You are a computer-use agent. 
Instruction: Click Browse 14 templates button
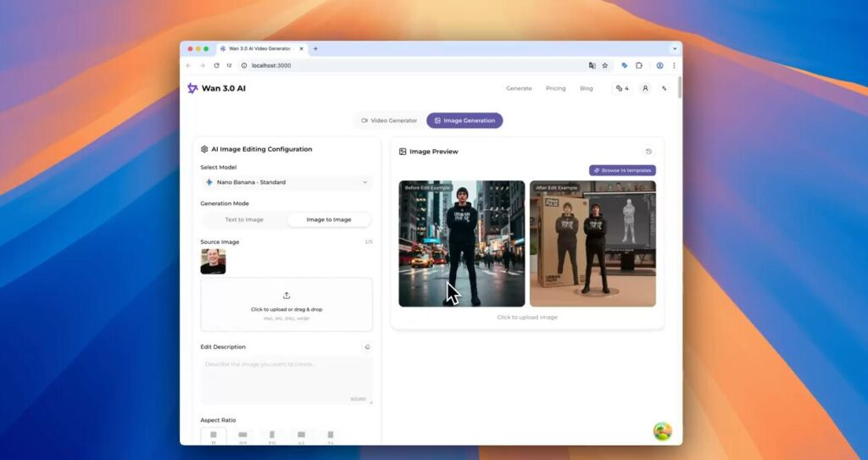pos(622,170)
